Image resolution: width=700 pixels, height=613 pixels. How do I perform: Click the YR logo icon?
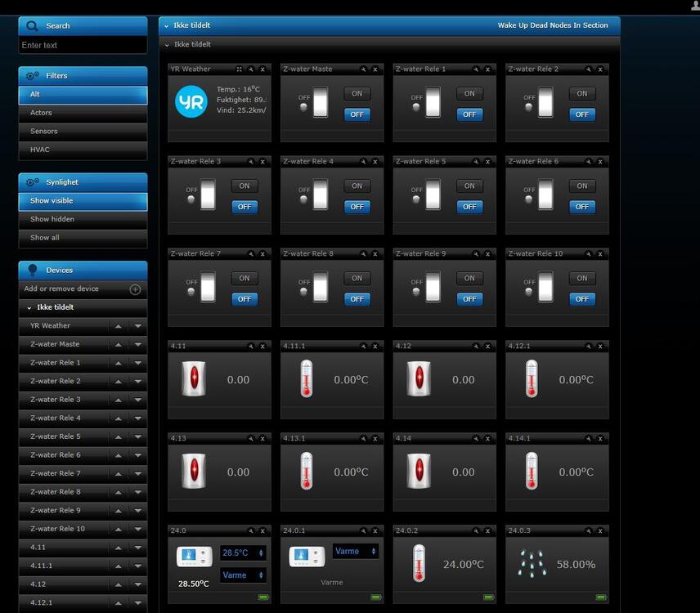pos(191,101)
